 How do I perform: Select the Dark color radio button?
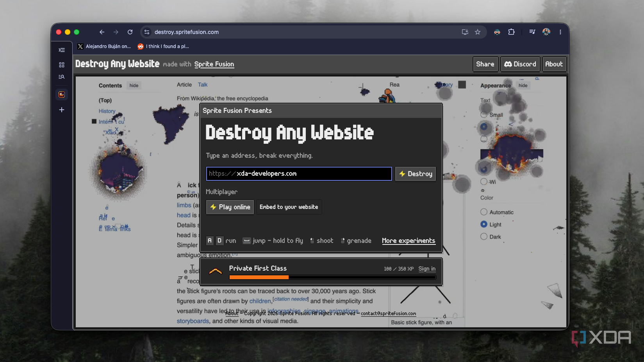[x=484, y=237]
